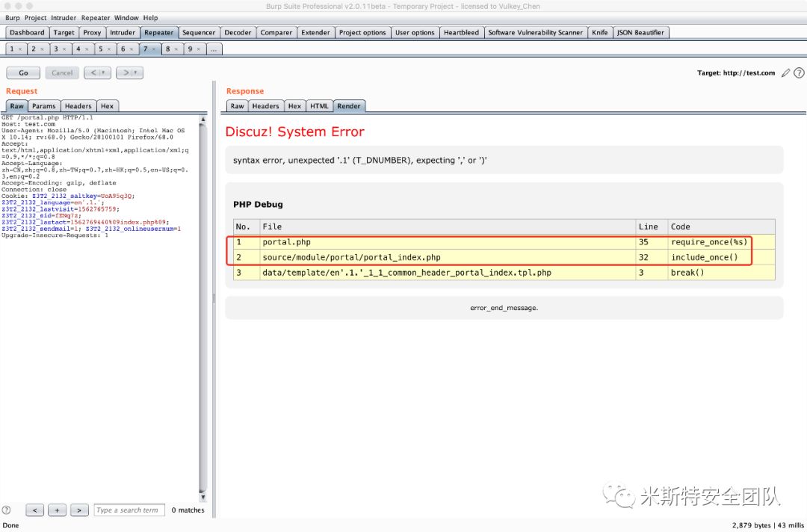807x532 pixels.
Task: Close Repeater tab 2 with its x
Action: (x=42, y=49)
